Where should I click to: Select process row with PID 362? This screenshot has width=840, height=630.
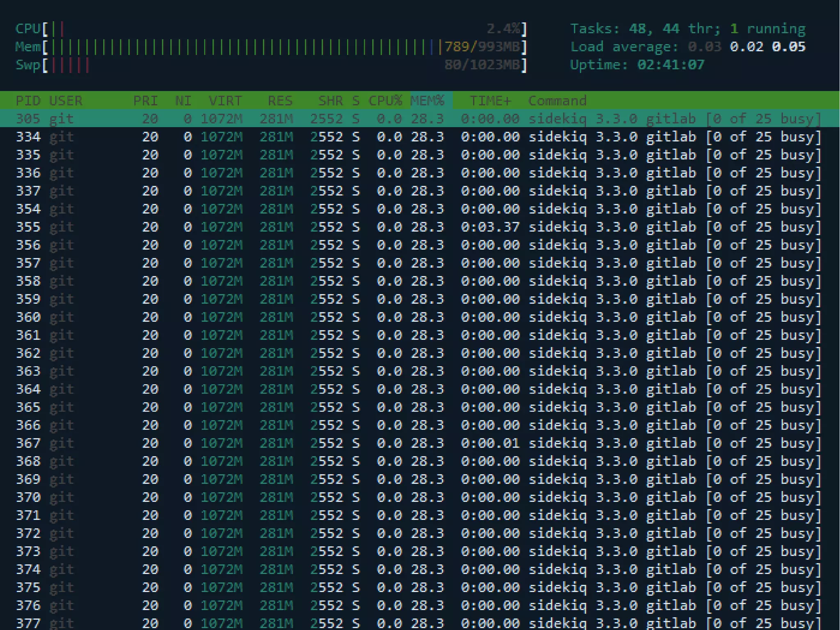pyautogui.click(x=420, y=353)
